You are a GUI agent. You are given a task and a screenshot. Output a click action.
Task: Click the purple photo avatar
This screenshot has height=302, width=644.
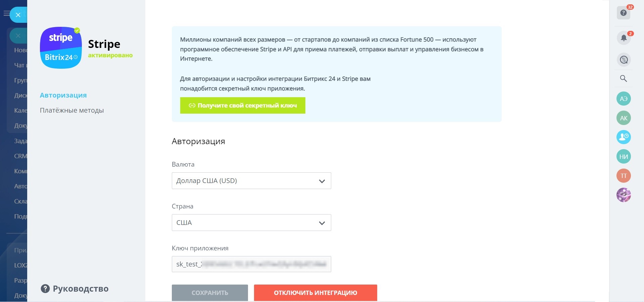point(624,195)
